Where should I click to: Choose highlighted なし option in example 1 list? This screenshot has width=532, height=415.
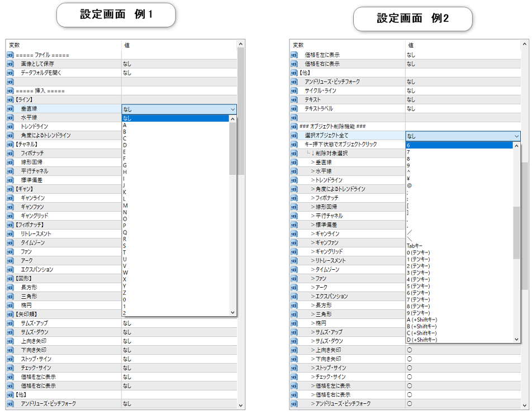pos(175,118)
